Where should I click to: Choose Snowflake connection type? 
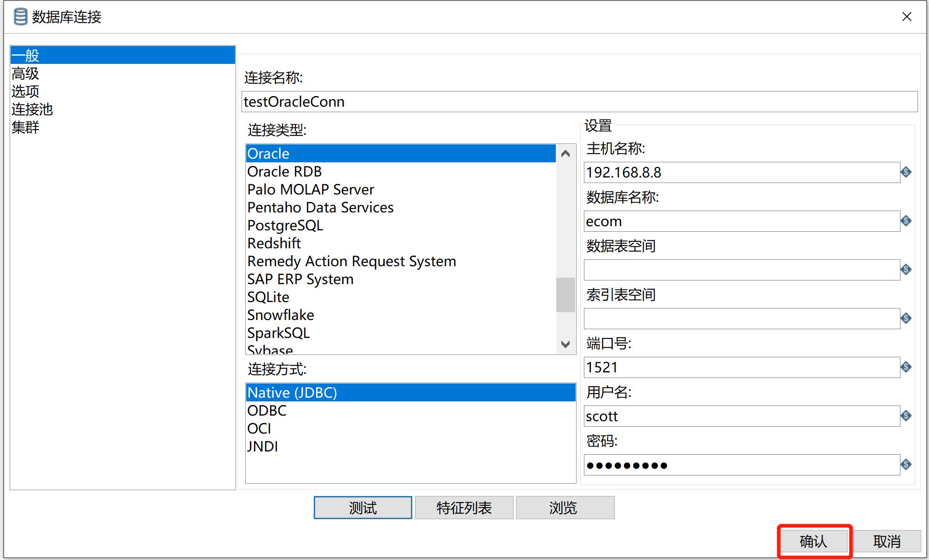401,315
